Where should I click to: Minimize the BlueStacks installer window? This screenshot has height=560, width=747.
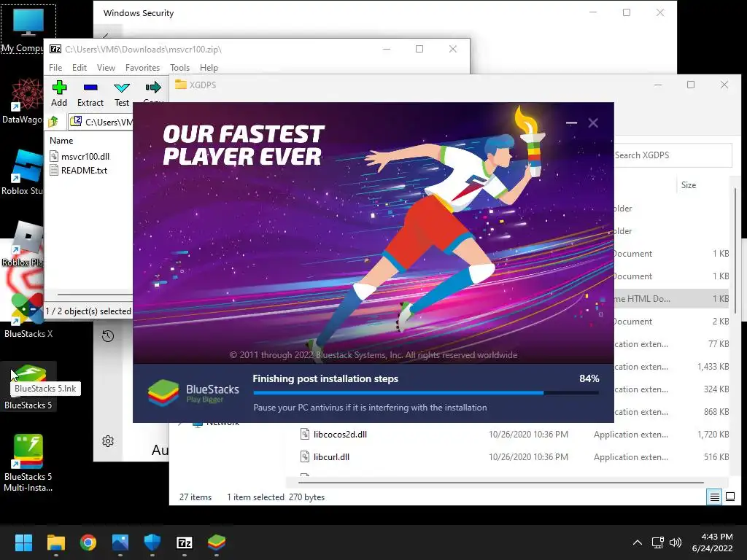[571, 122]
